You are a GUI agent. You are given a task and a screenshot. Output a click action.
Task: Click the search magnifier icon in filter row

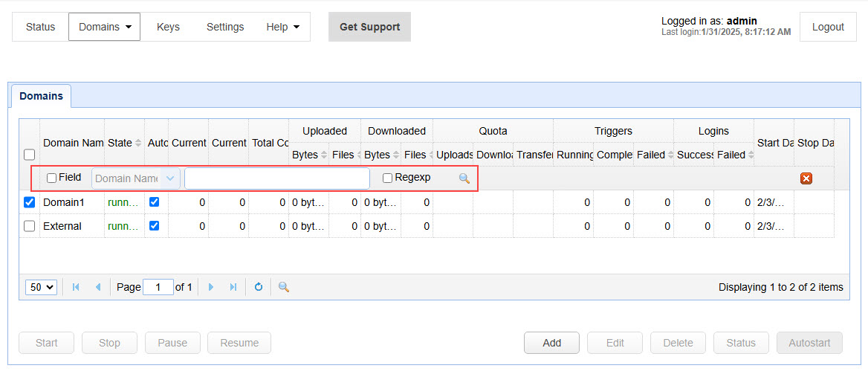pos(464,178)
